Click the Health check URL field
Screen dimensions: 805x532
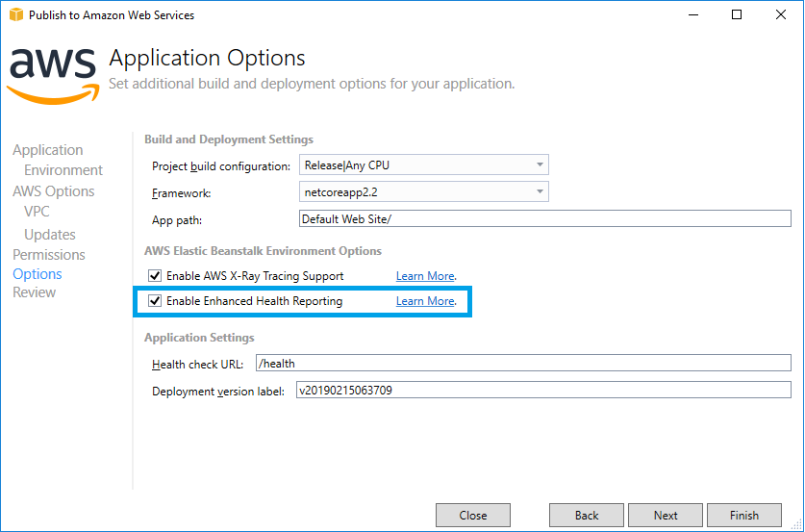tap(523, 363)
